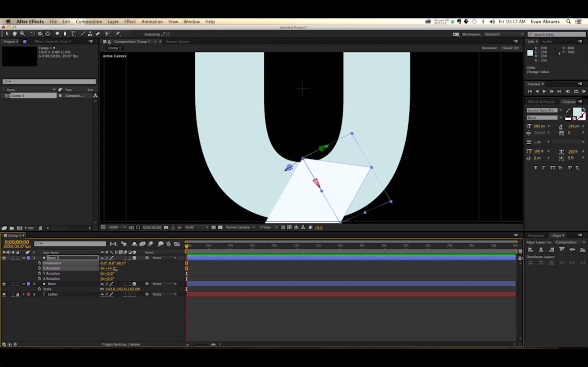
Task: Open the Parent dropdown for the Root layer
Action: tap(164, 284)
